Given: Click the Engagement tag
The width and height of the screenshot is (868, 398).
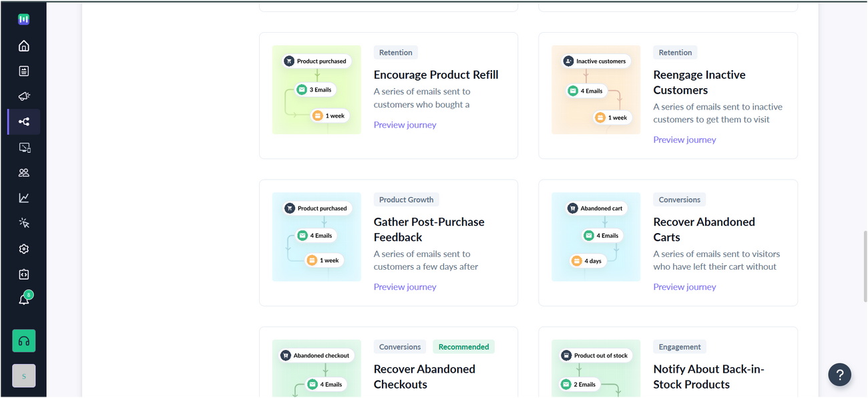Looking at the screenshot, I should click(x=680, y=347).
